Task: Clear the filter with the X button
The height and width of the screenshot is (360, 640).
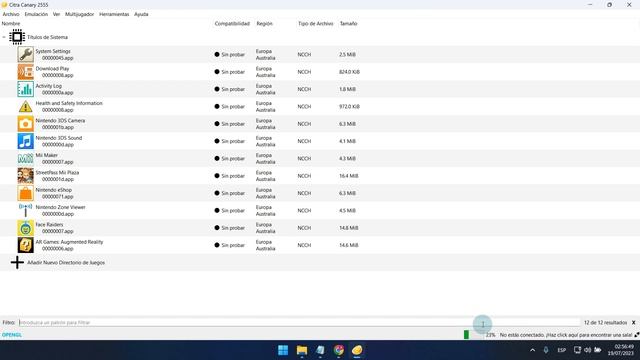Action: pos(633,322)
